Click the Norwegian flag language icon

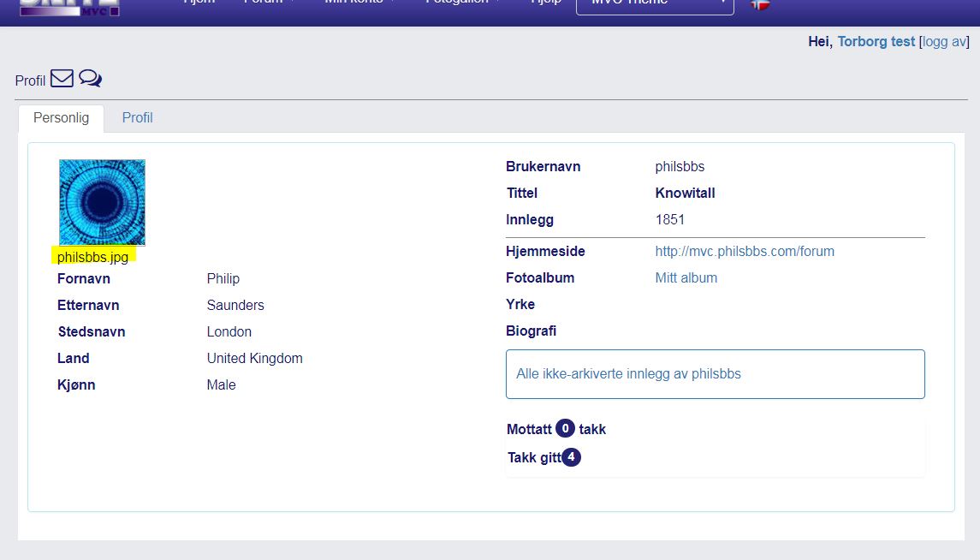point(759,3)
